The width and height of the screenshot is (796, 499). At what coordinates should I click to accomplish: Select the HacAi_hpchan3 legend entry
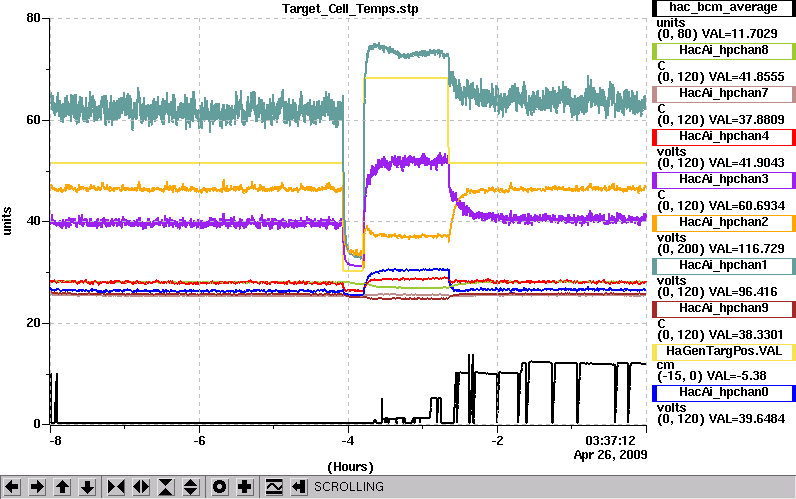pyautogui.click(x=723, y=180)
